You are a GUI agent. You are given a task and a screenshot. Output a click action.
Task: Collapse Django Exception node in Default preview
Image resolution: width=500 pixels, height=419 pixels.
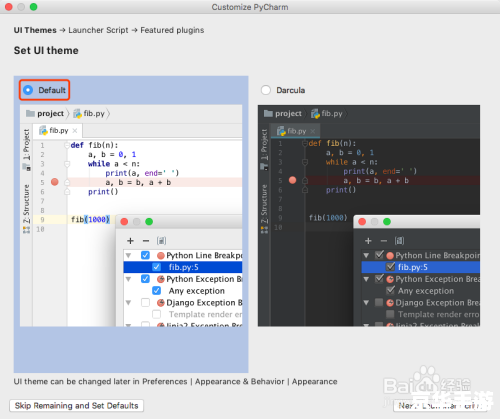click(x=128, y=303)
